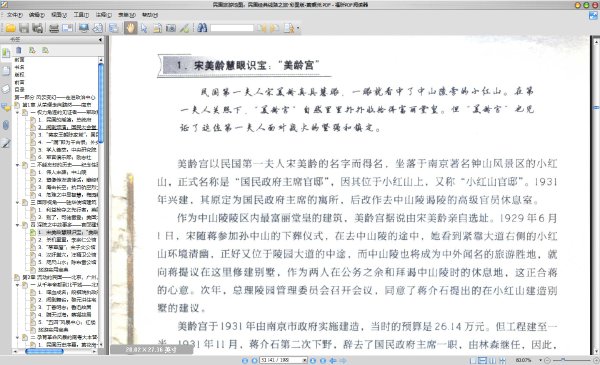
Task: Open the first menu 文件(F)
Action: pyautogui.click(x=15, y=15)
